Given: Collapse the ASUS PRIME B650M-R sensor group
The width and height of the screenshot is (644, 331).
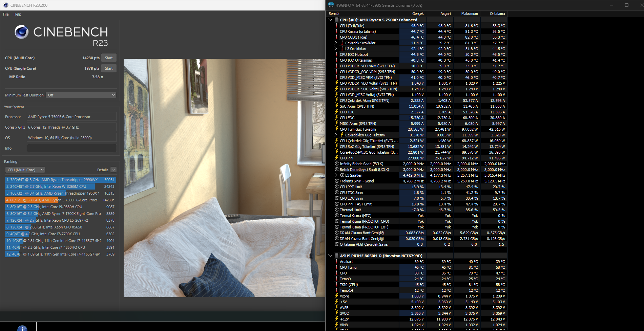Looking at the screenshot, I should (330, 256).
